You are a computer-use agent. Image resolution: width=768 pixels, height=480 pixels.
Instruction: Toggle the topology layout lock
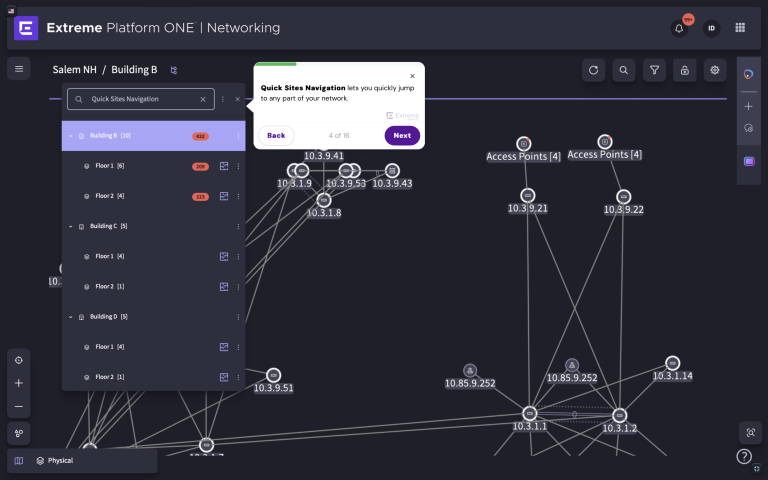point(685,70)
